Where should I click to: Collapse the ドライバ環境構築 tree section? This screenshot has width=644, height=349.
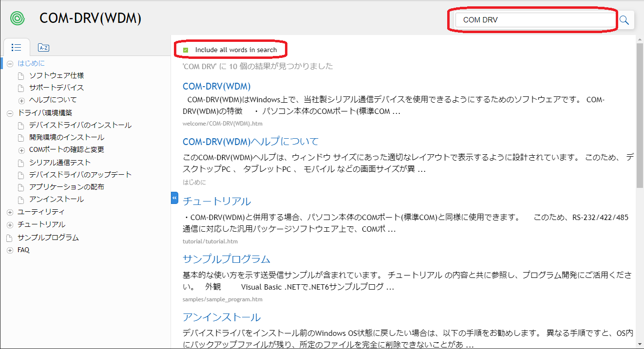pyautogui.click(x=10, y=113)
